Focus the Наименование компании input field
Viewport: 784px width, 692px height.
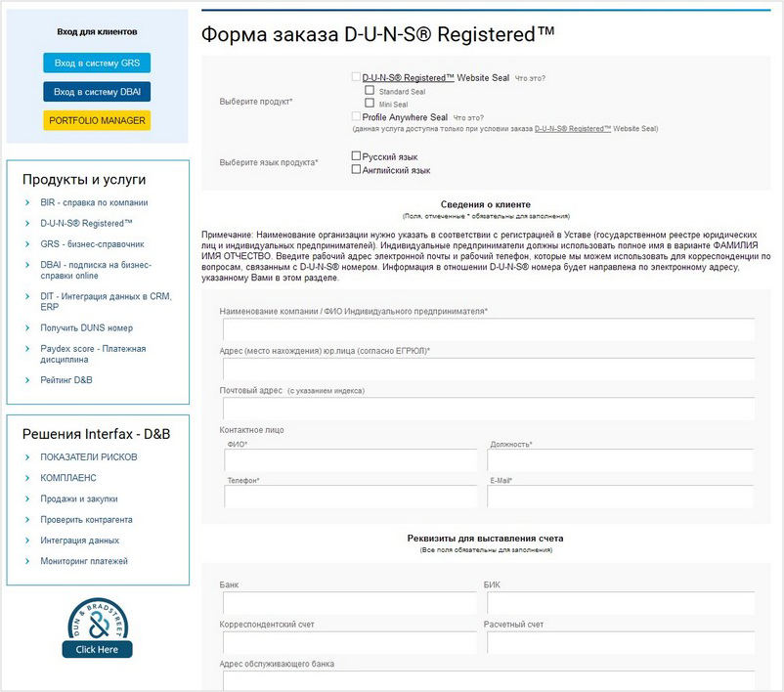point(489,329)
